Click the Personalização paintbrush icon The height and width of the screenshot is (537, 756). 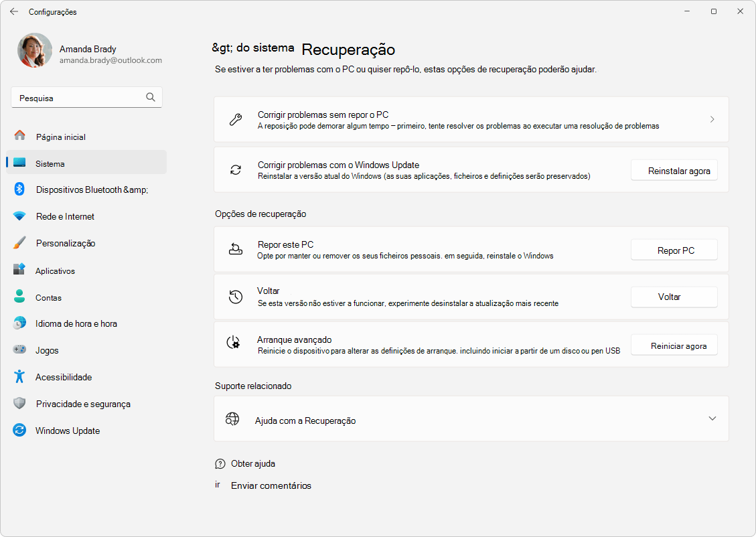(x=19, y=243)
